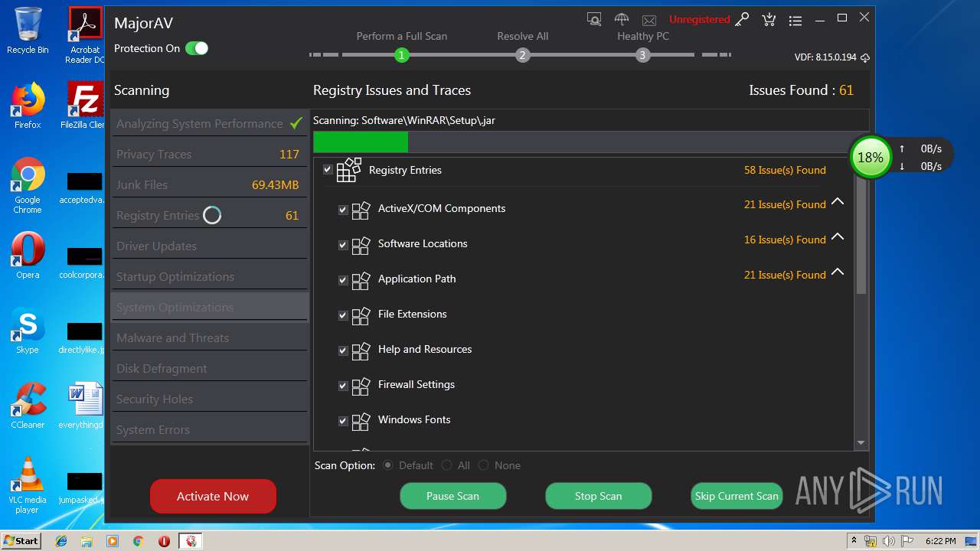
Task: Click the Firewall Settings category icon
Action: pyautogui.click(x=361, y=385)
